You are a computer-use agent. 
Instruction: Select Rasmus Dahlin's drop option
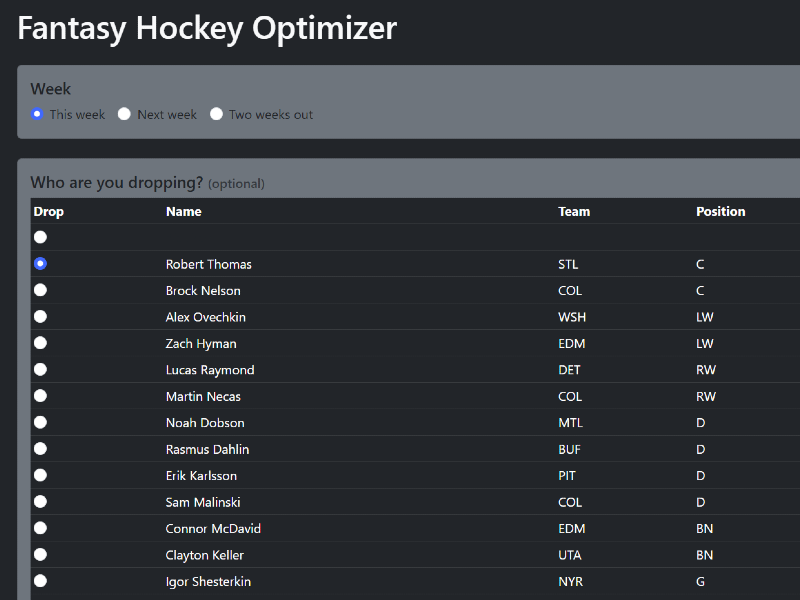40,448
